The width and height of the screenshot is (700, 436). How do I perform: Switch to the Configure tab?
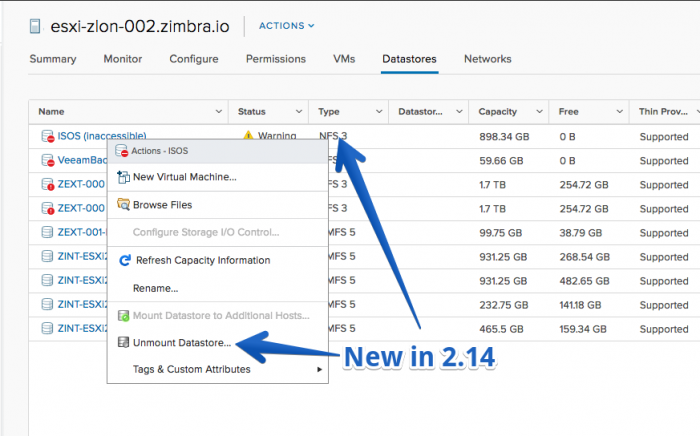coord(194,59)
